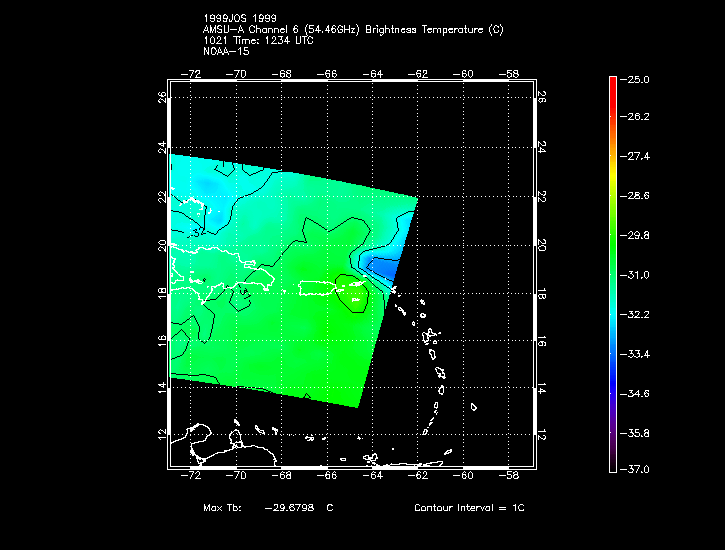Click the '-25.0' color bar label
The image size is (725, 550).
click(635, 79)
